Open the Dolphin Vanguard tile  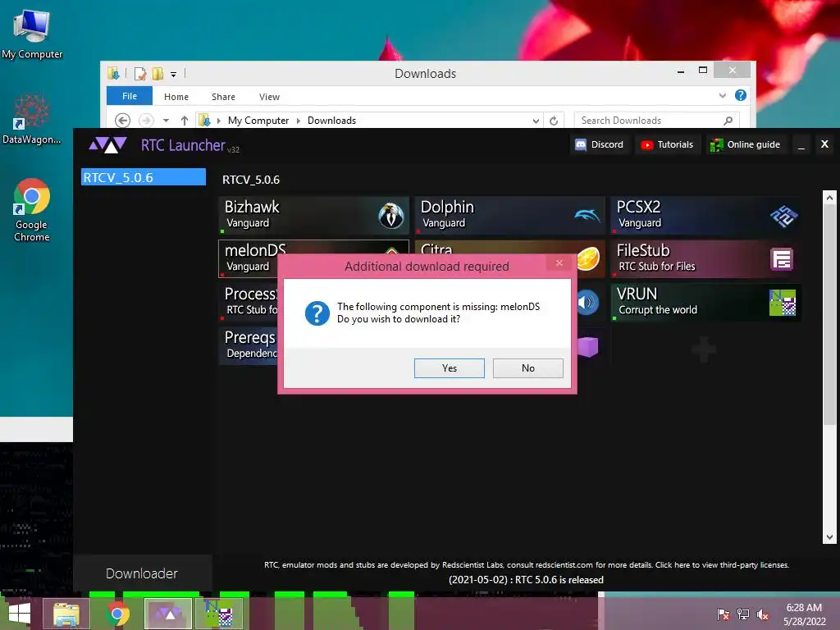[510, 215]
